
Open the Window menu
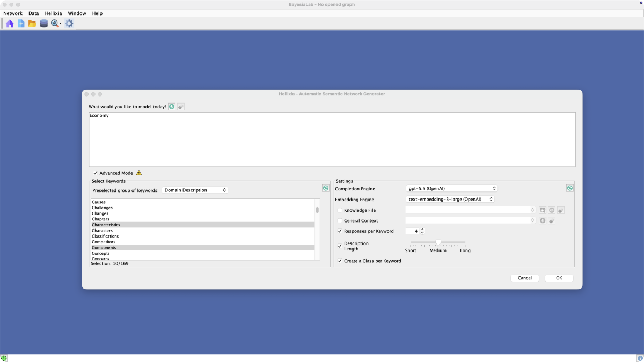[77, 13]
